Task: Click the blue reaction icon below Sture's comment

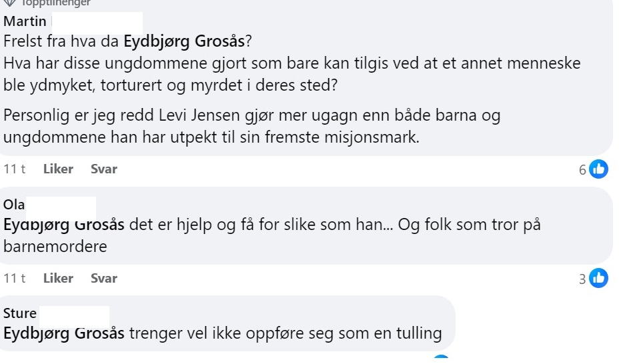Action: coord(441,357)
